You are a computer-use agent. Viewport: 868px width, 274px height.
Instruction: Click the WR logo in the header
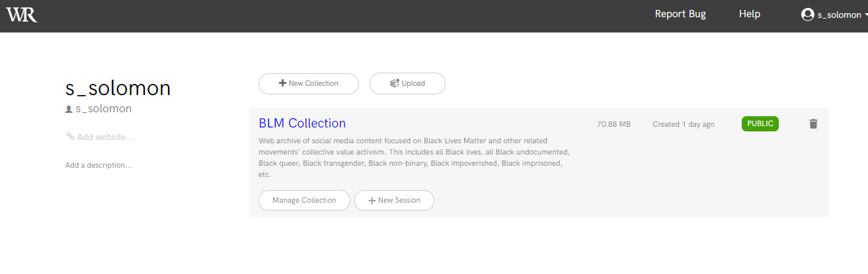[22, 15]
